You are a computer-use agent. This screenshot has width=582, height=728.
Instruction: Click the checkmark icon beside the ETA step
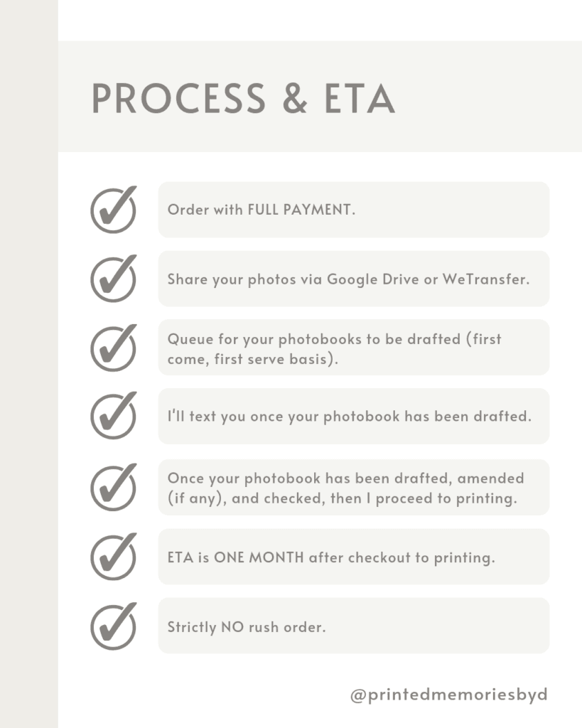[114, 557]
